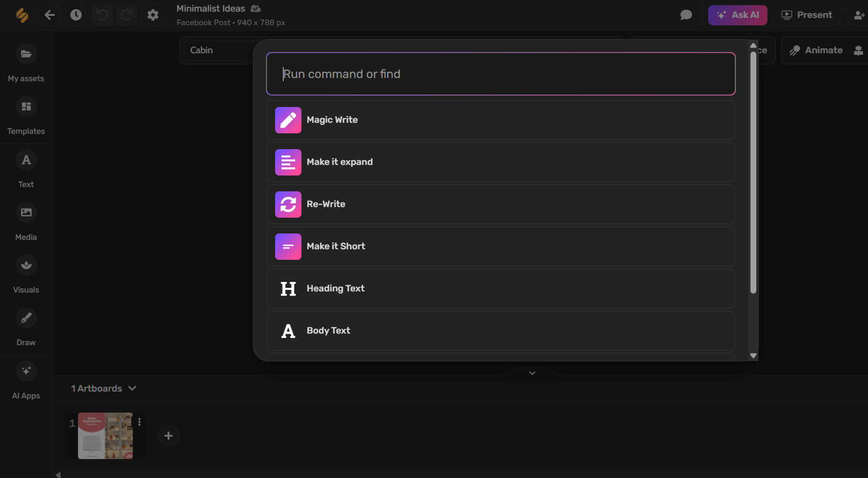The image size is (868, 478).
Task: Focus the Run command or find field
Action: click(x=501, y=74)
